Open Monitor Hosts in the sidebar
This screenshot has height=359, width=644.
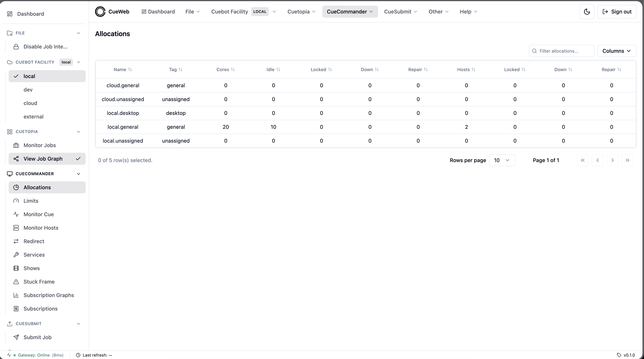tap(47, 228)
